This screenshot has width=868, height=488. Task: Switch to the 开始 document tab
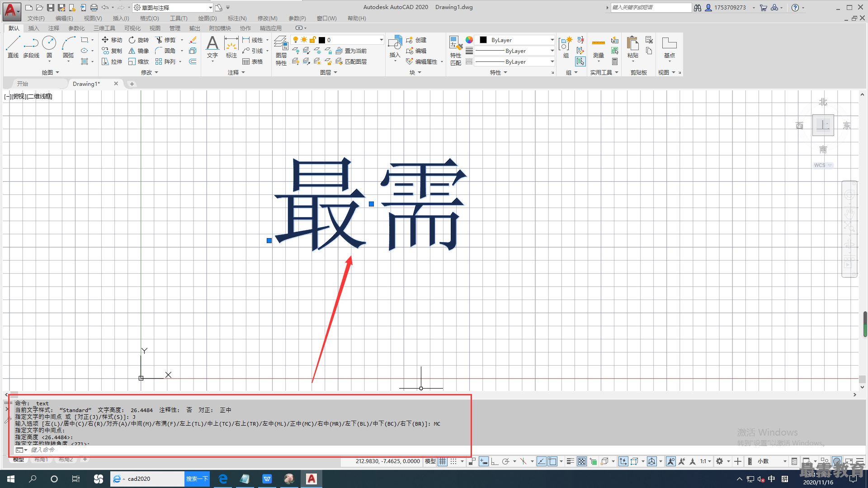coord(23,84)
